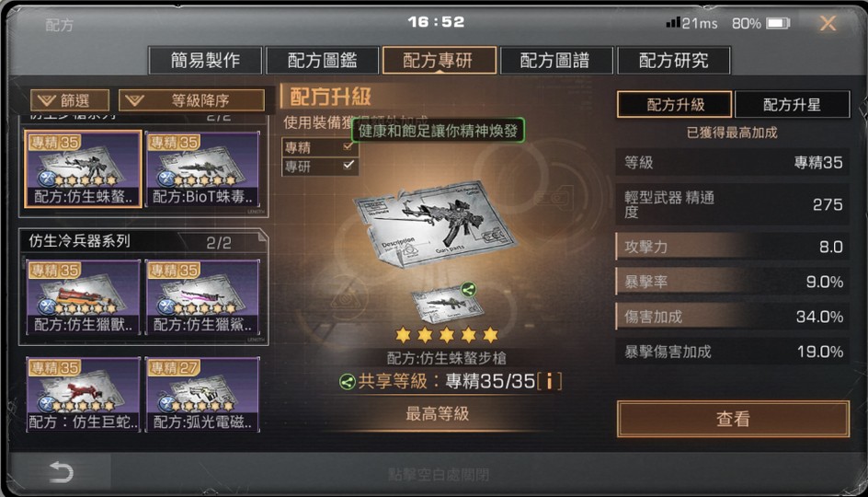The width and height of the screenshot is (868, 497).
Task: Click the green share icon beside 共享等級
Action: click(347, 381)
